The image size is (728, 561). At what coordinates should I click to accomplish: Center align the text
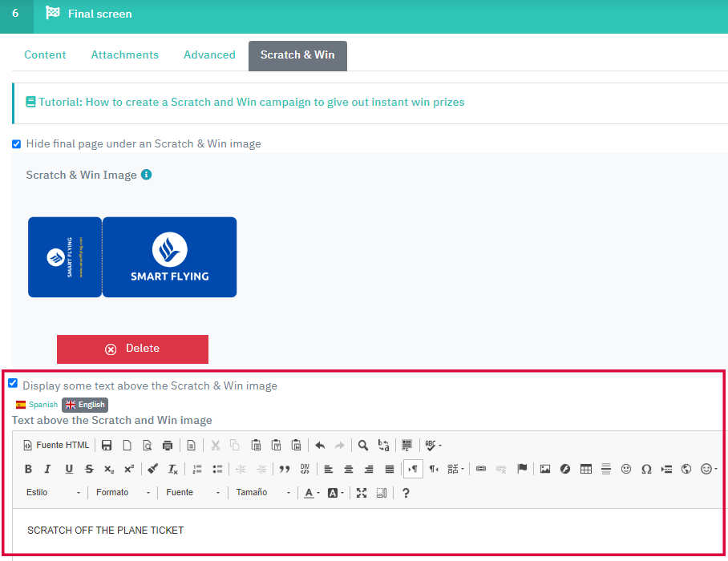point(349,469)
